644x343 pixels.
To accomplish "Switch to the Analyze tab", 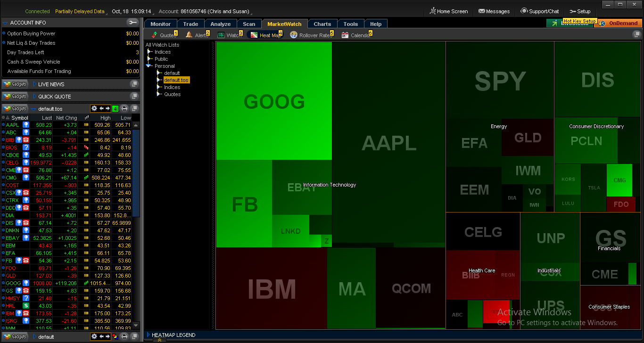I will [x=221, y=24].
